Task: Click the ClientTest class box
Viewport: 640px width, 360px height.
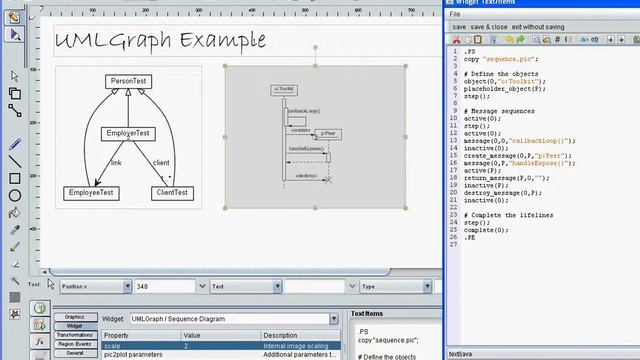Action: click(172, 193)
